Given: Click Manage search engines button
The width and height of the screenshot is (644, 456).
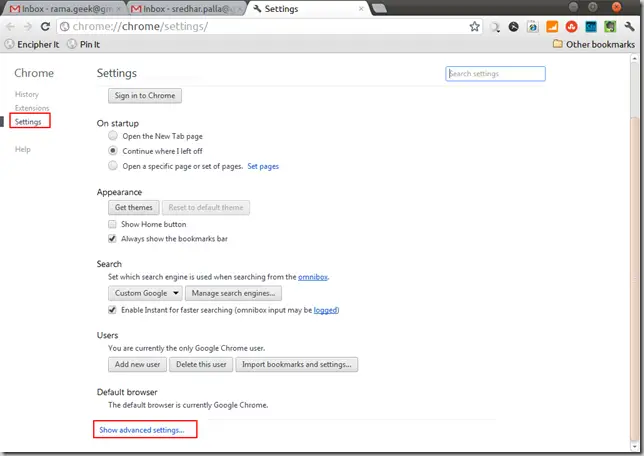Looking at the screenshot, I should pos(233,293).
